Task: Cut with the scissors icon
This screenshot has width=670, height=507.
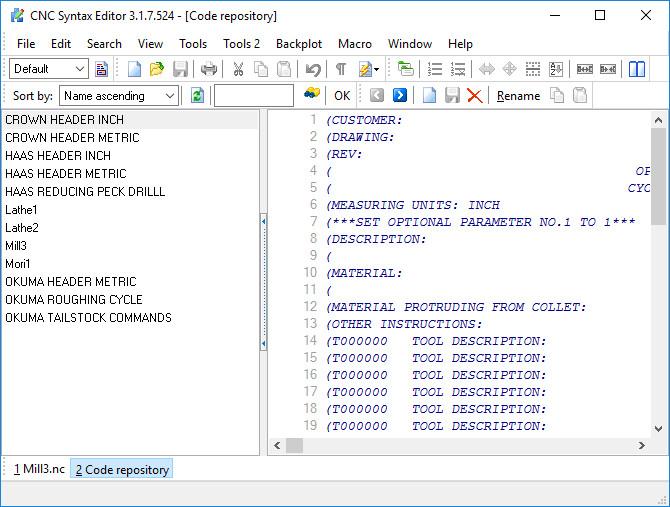Action: [x=238, y=69]
